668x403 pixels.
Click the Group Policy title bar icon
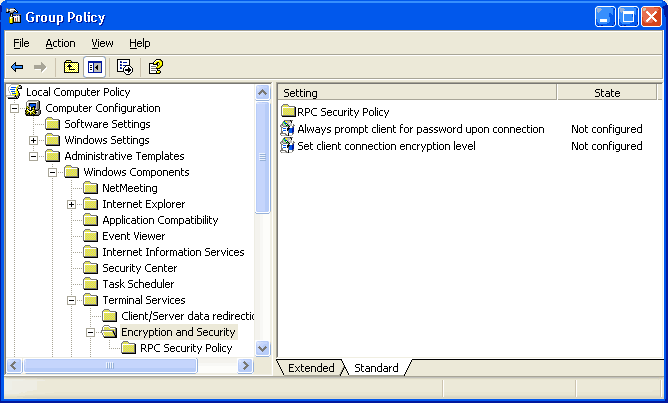(x=14, y=16)
